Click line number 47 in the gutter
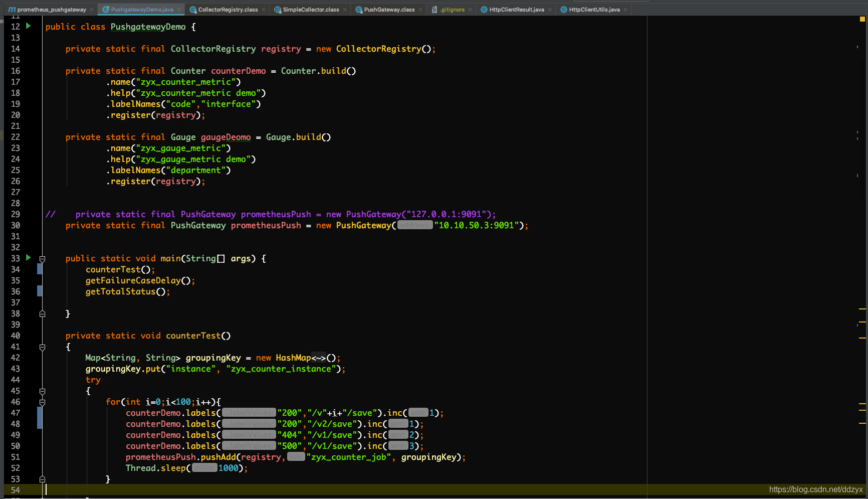Image resolution: width=868 pixels, height=499 pixels. (x=16, y=413)
